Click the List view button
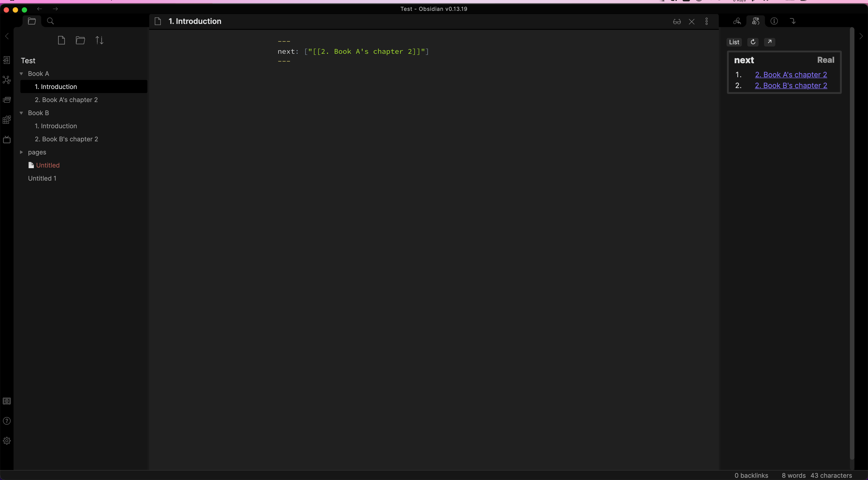Screen dimensions: 868x480 [734, 42]
